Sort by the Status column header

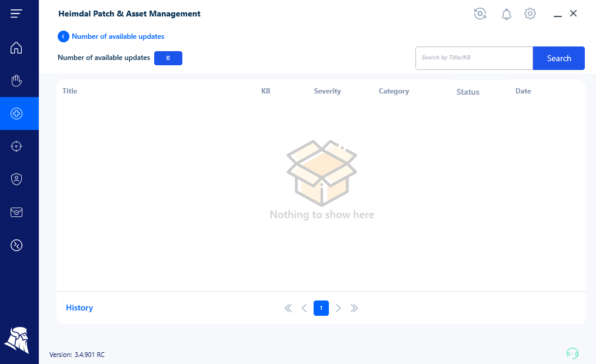(468, 92)
